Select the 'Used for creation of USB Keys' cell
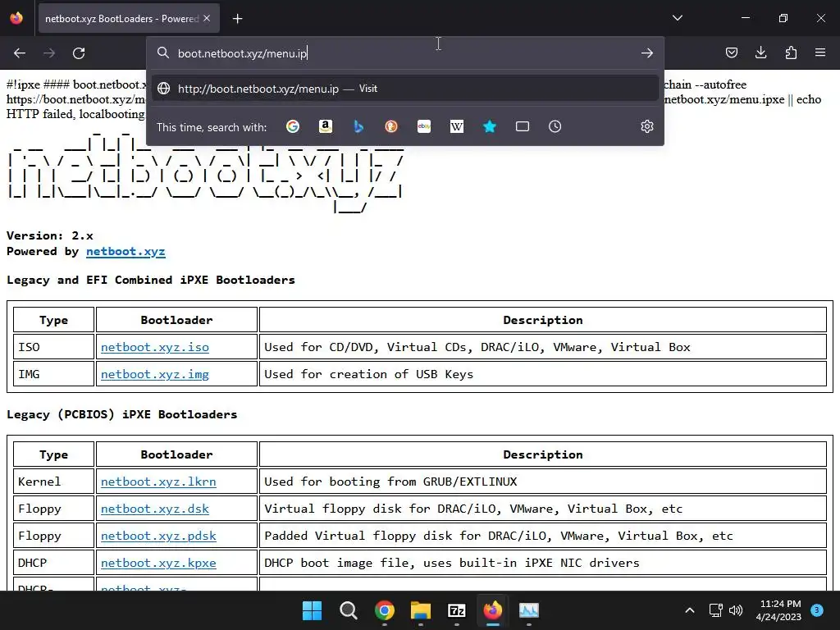The width and height of the screenshot is (840, 630). tap(543, 374)
